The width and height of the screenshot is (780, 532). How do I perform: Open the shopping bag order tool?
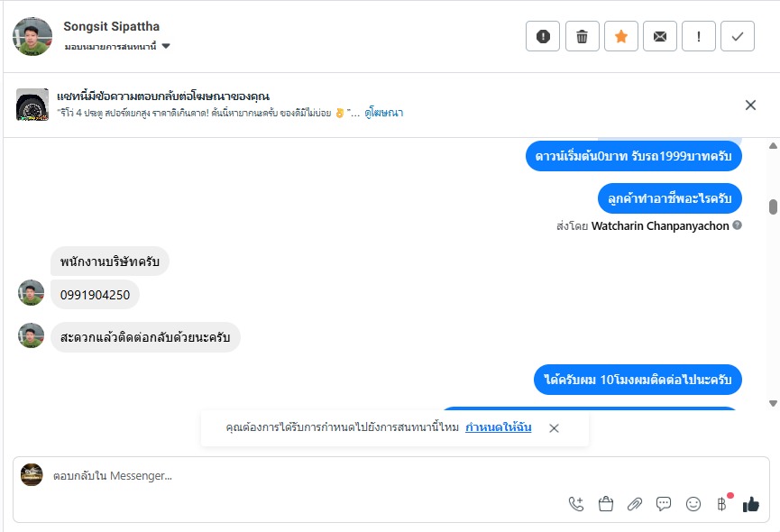pyautogui.click(x=606, y=504)
